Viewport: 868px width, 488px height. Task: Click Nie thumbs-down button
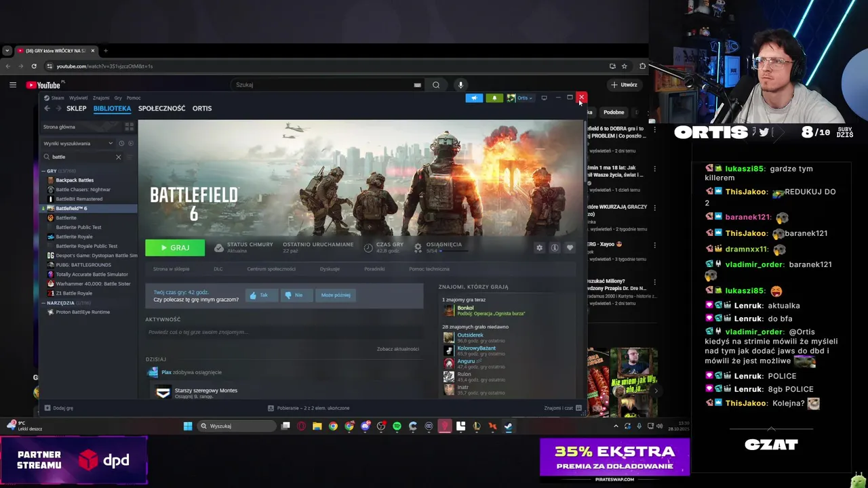tap(296, 296)
